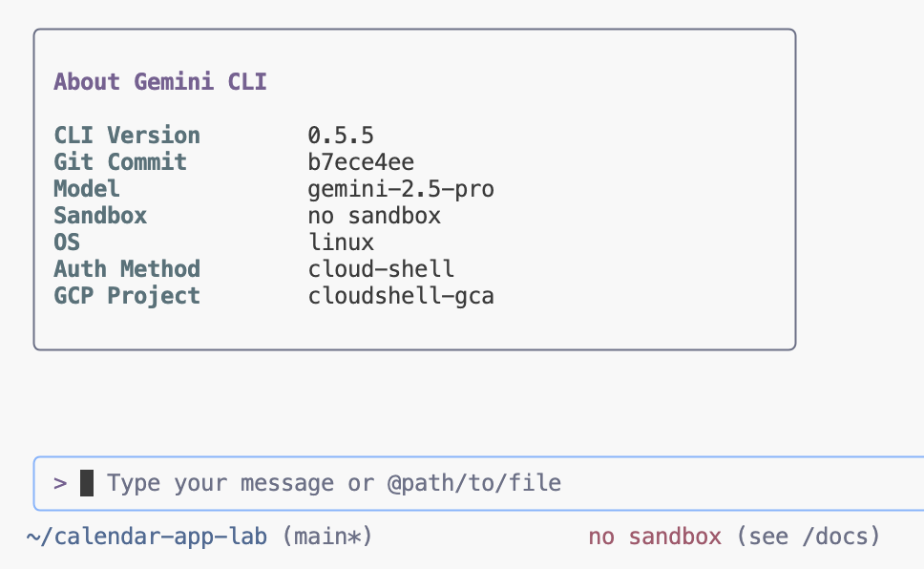Screen dimensions: 924x569
Task: Click the "Model" label
Action: pyautogui.click(x=87, y=189)
